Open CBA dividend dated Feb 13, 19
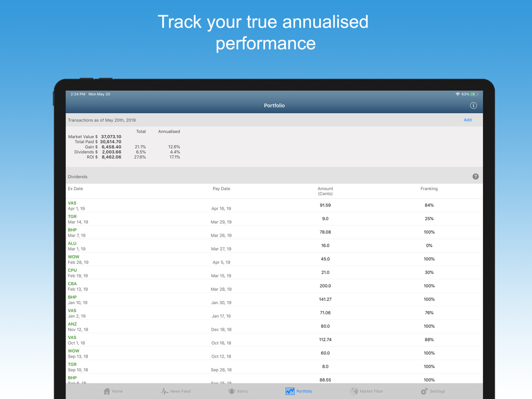 tap(274, 286)
